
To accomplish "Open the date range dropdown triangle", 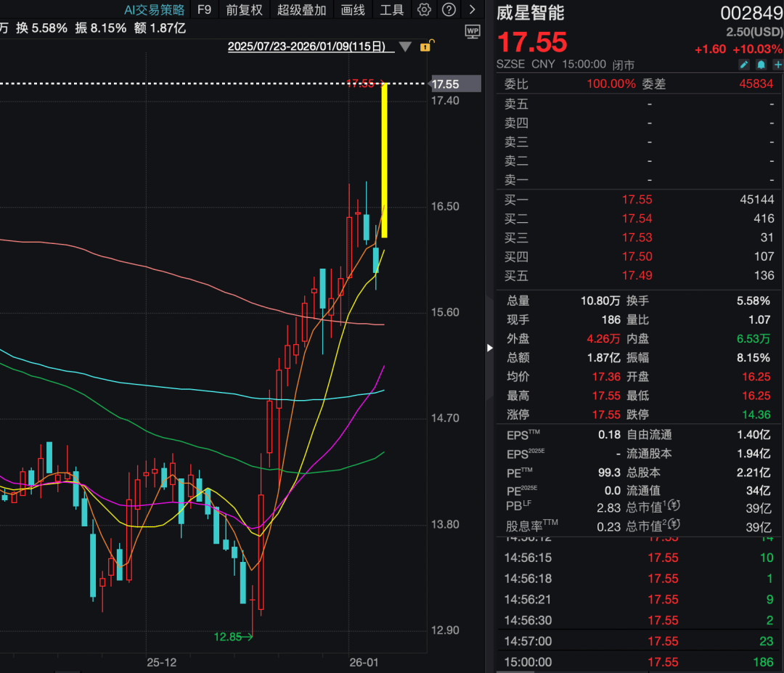I will coord(404,45).
